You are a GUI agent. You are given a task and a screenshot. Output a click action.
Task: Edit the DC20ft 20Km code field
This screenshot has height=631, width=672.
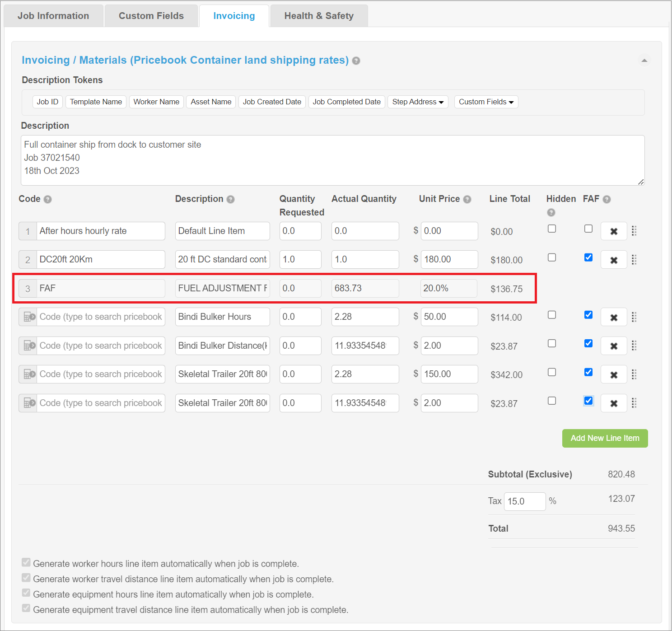click(x=100, y=259)
